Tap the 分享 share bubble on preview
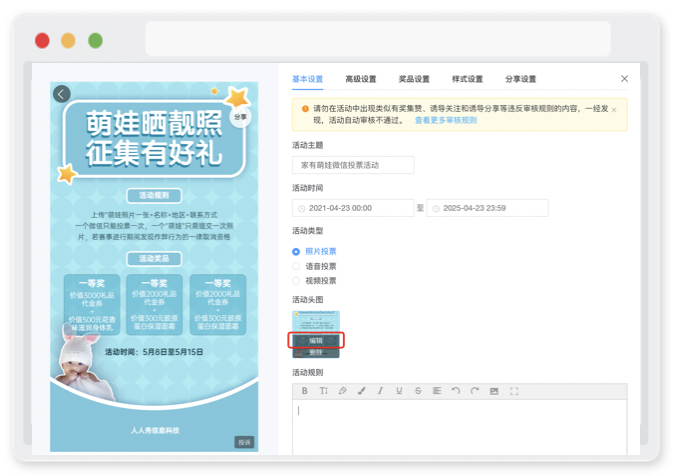 pos(240,117)
